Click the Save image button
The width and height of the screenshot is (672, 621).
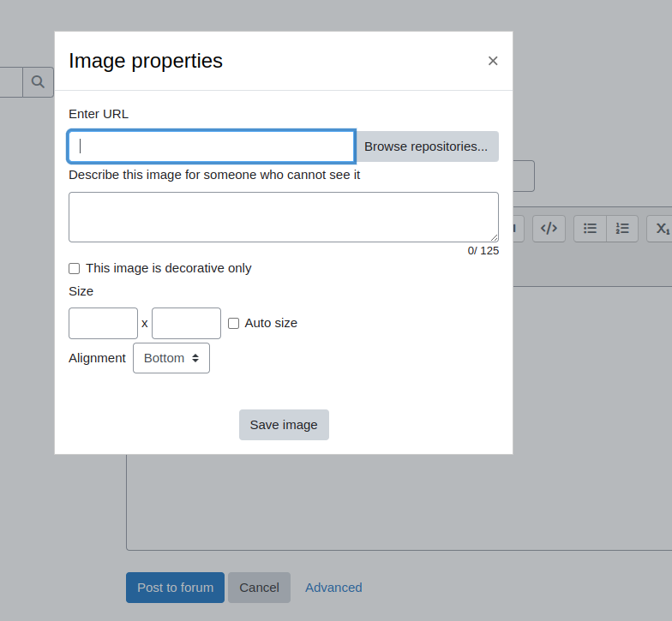pyautogui.click(x=285, y=425)
